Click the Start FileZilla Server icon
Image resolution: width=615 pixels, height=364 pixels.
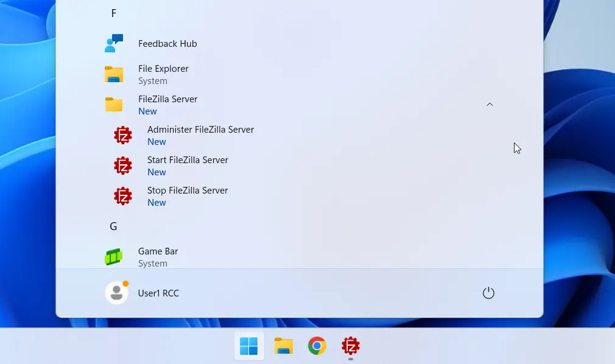coord(123,166)
